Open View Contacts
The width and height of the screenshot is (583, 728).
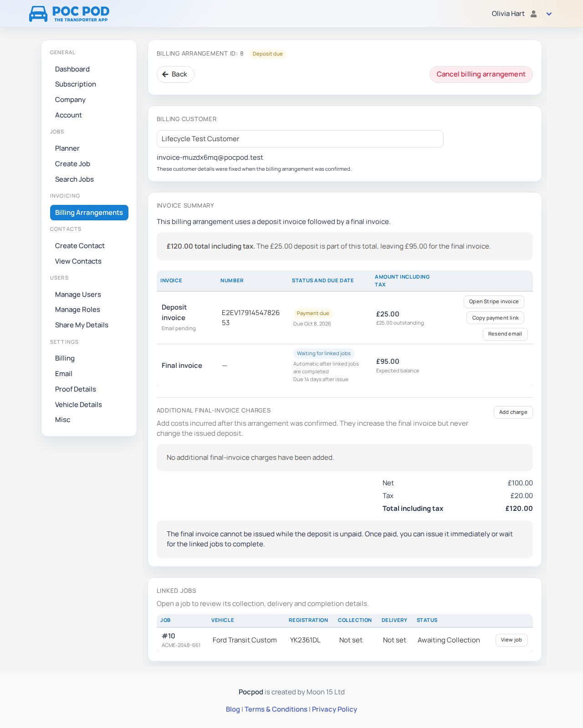tap(78, 261)
